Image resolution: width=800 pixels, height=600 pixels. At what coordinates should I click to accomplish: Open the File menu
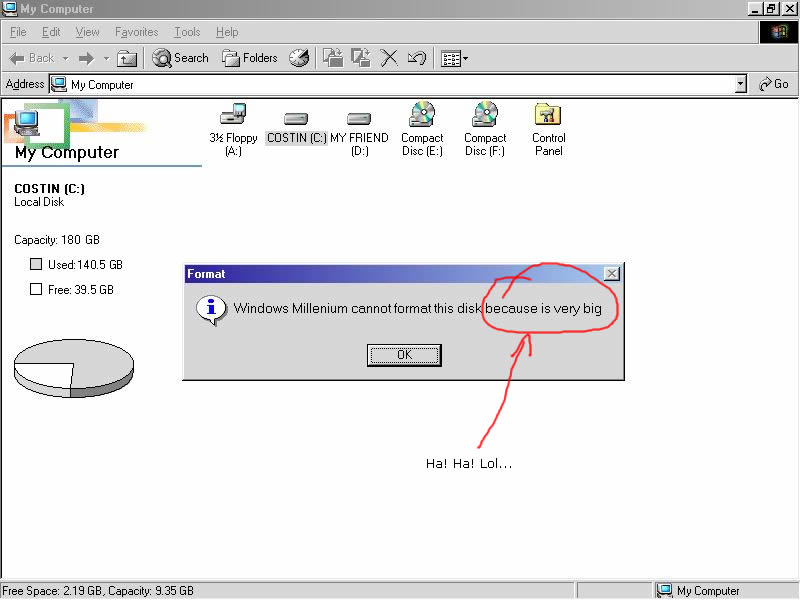coord(18,32)
